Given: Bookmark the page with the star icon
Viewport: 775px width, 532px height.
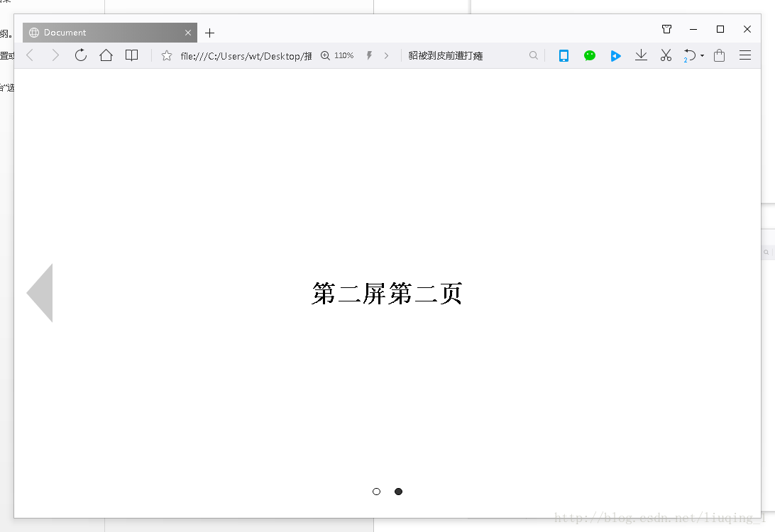Looking at the screenshot, I should click(x=167, y=56).
